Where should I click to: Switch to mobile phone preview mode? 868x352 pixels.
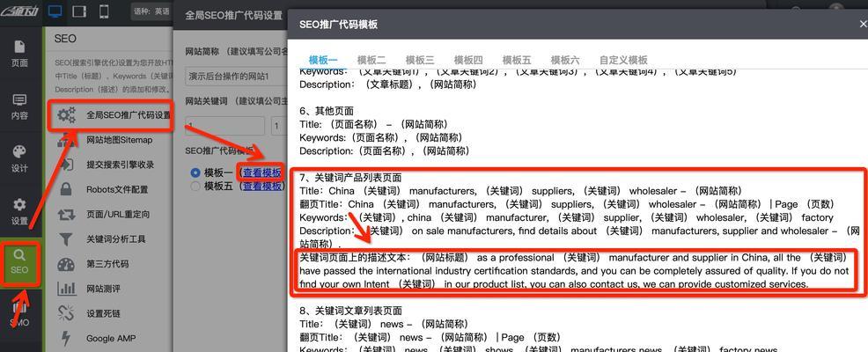(104, 11)
